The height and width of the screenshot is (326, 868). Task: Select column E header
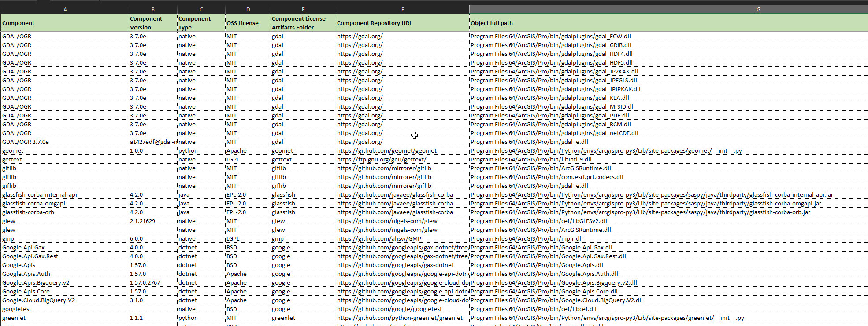tap(303, 9)
